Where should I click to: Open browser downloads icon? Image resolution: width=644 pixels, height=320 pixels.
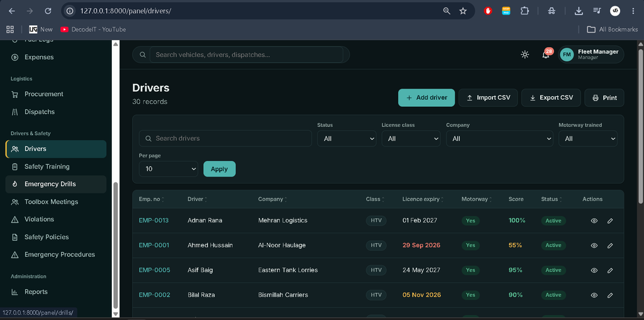(x=579, y=11)
